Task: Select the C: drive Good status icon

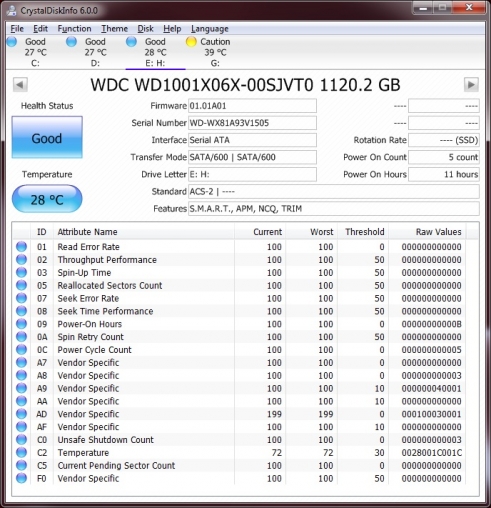Action: click(12, 42)
